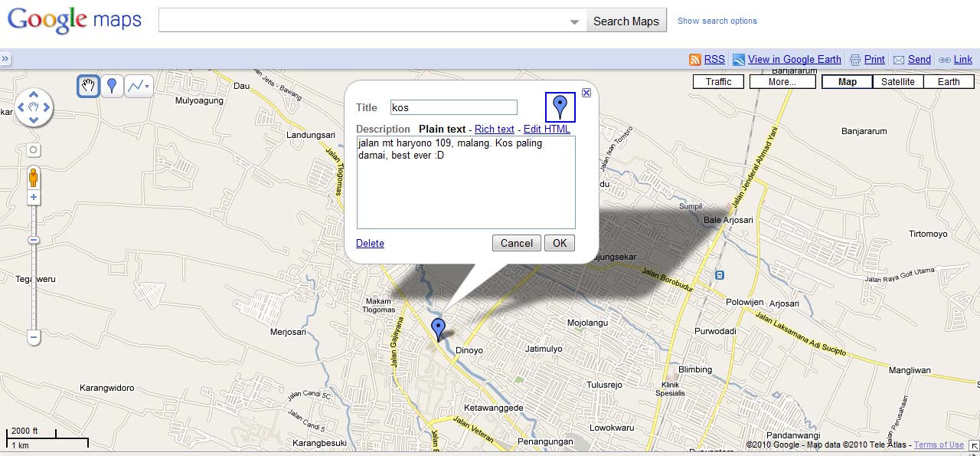Click the Mangliwan map label
This screenshot has height=456, width=980.
point(910,370)
